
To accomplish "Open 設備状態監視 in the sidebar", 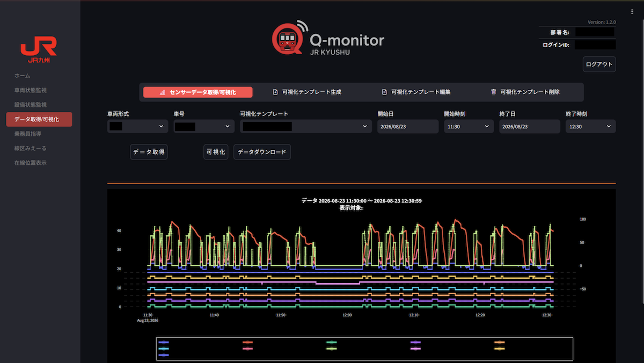I will (31, 105).
